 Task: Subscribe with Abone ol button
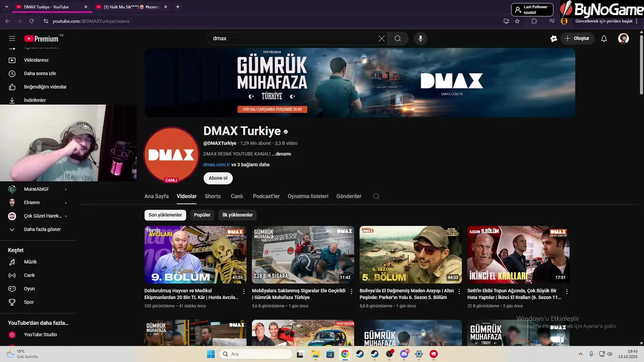click(x=218, y=178)
